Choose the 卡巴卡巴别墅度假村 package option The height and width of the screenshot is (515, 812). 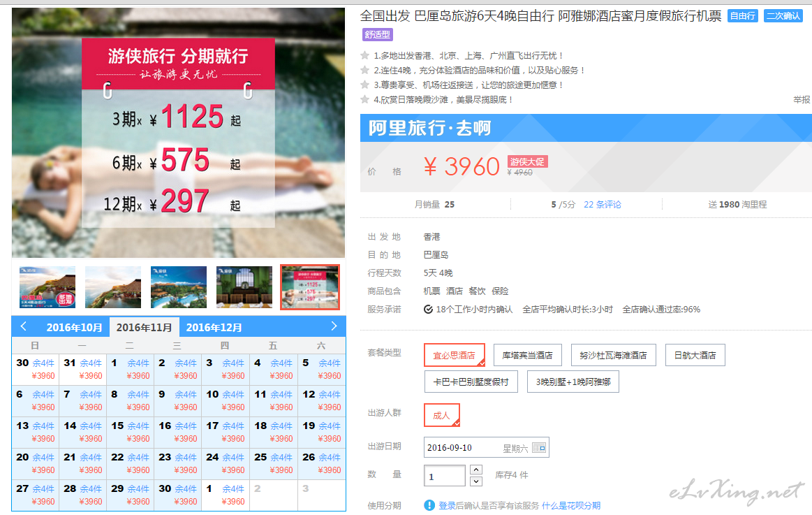pyautogui.click(x=471, y=382)
